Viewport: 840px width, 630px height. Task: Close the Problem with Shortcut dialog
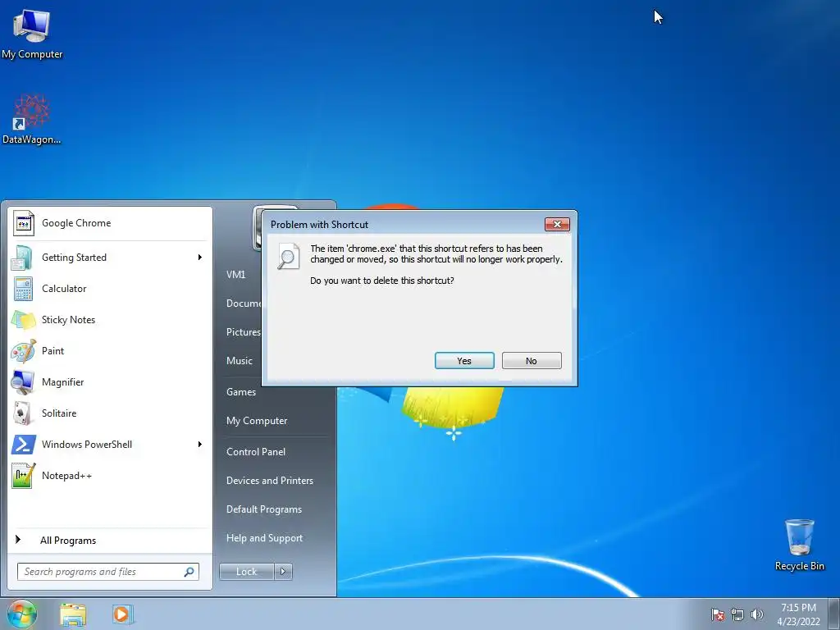point(557,224)
